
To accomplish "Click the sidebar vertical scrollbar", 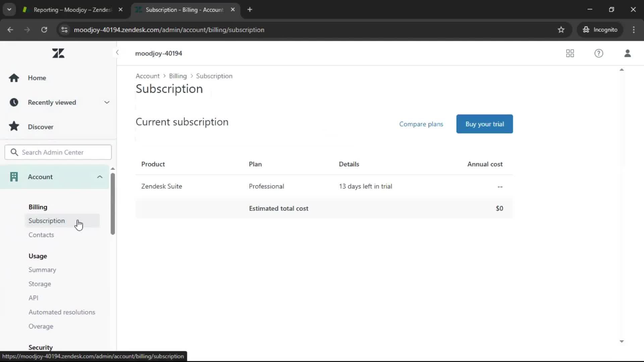I will click(113, 203).
